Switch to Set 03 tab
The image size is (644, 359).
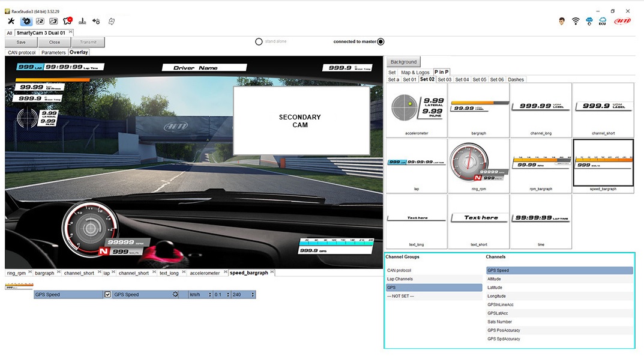click(x=444, y=80)
